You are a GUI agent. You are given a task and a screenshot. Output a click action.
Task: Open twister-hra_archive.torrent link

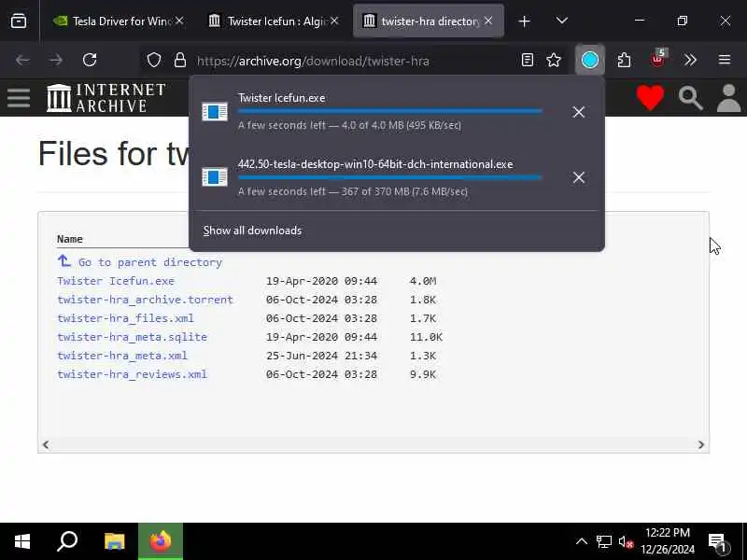[145, 300]
